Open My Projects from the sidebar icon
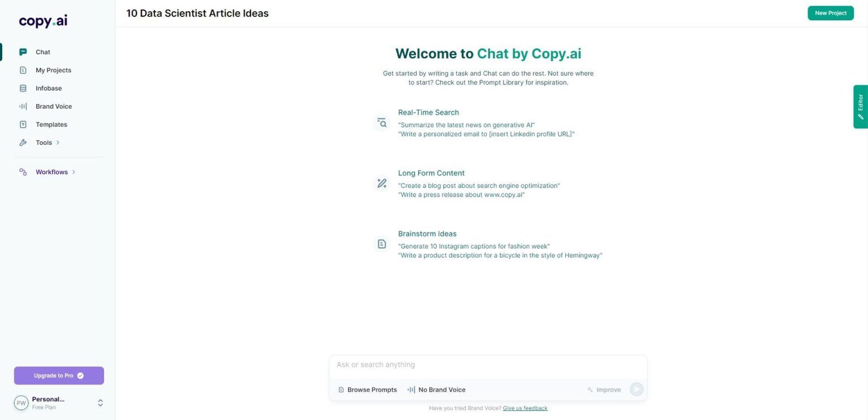 pyautogui.click(x=23, y=70)
